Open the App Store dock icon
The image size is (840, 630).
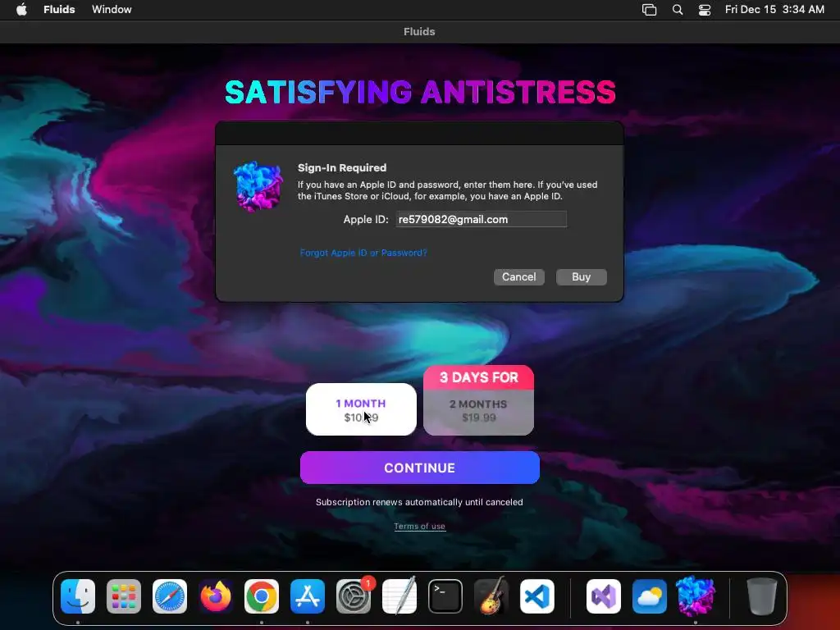[308, 596]
